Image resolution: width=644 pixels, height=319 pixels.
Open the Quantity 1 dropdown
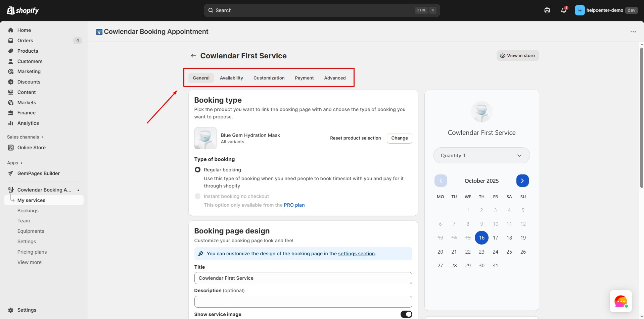coord(481,156)
